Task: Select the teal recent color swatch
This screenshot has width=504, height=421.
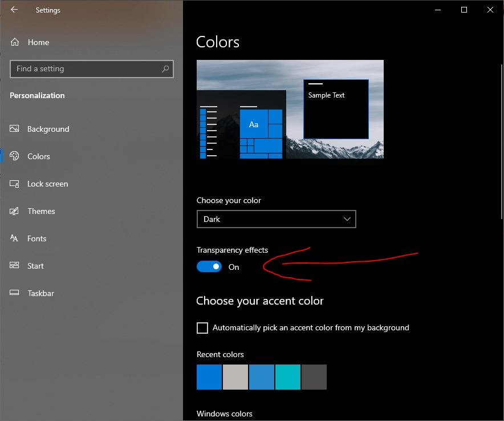Action: pos(287,377)
